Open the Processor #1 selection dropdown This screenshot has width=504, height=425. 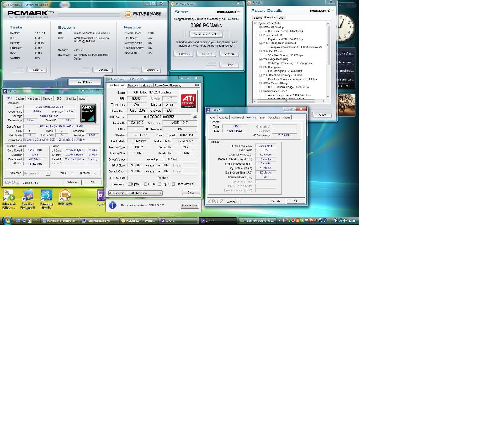37,173
